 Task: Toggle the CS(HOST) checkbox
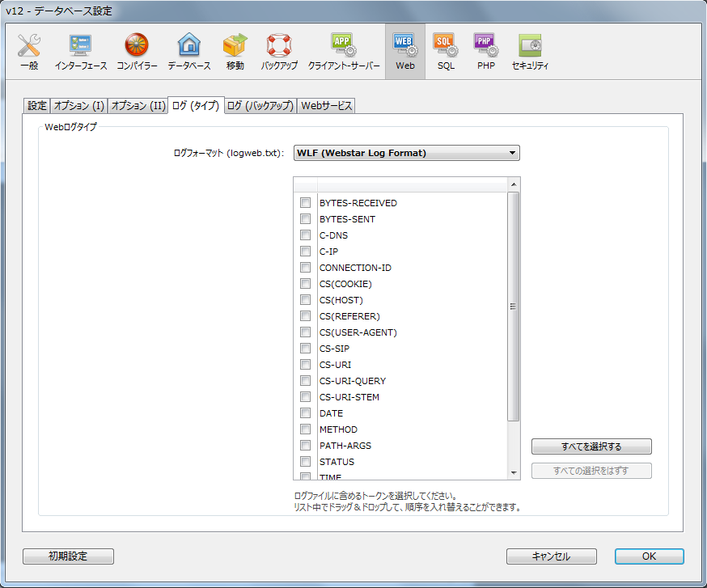(x=305, y=300)
